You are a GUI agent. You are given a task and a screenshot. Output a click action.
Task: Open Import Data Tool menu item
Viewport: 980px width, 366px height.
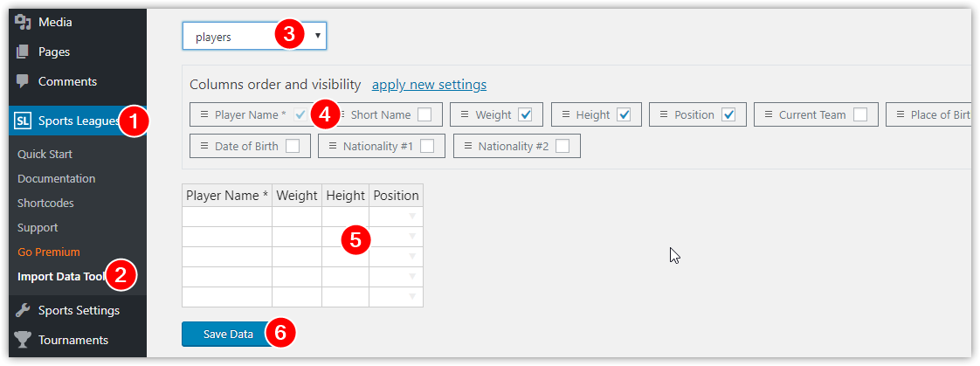click(x=61, y=277)
